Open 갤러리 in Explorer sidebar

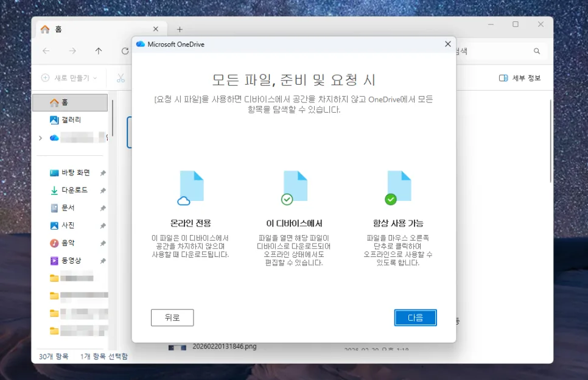tap(71, 120)
